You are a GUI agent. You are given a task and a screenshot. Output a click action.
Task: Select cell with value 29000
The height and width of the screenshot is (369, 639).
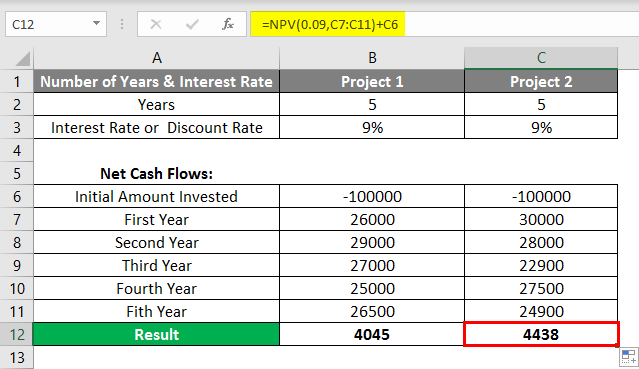(372, 243)
